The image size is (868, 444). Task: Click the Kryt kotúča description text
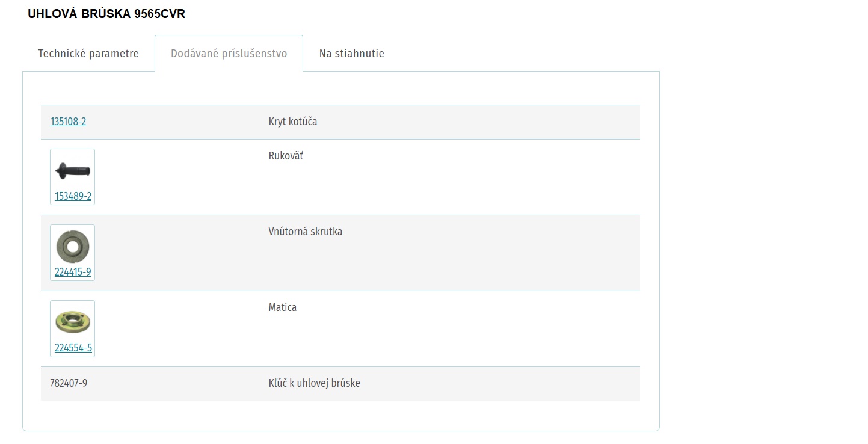[293, 122]
